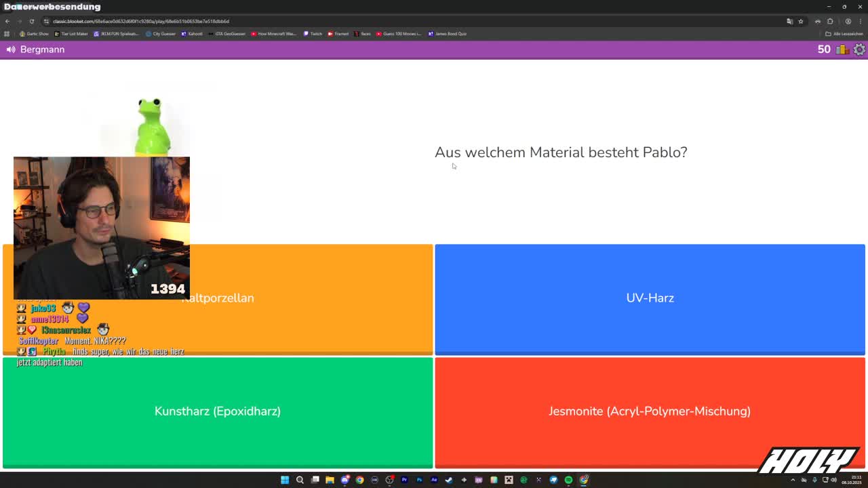Launch Steam from the taskbar
The height and width of the screenshot is (488, 868).
[449, 480]
